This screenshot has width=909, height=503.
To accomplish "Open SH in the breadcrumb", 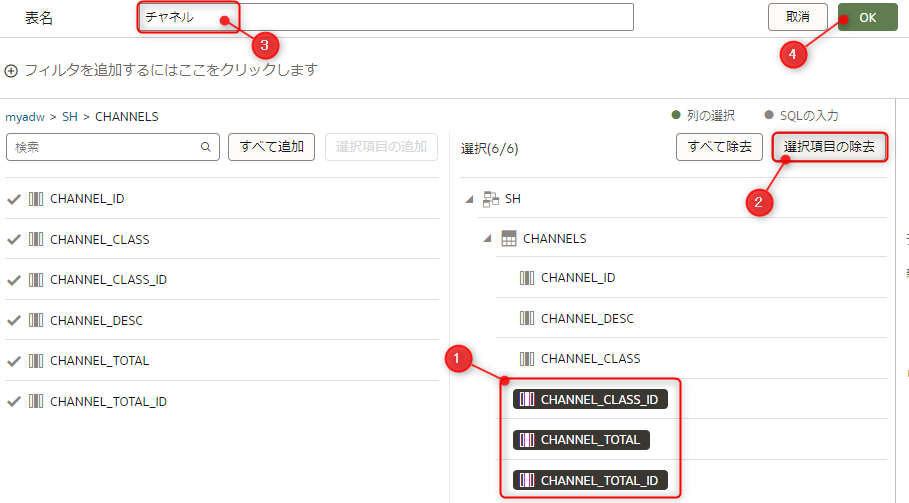I will pyautogui.click(x=70, y=116).
